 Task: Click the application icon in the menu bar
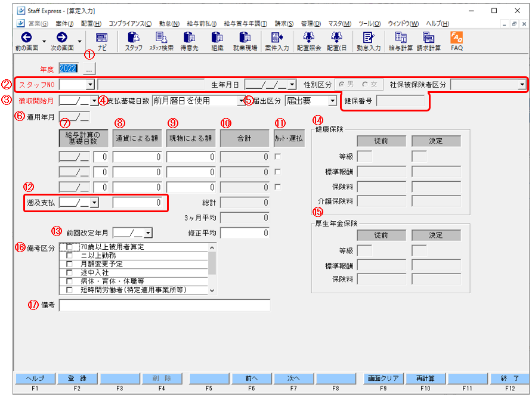point(21,23)
